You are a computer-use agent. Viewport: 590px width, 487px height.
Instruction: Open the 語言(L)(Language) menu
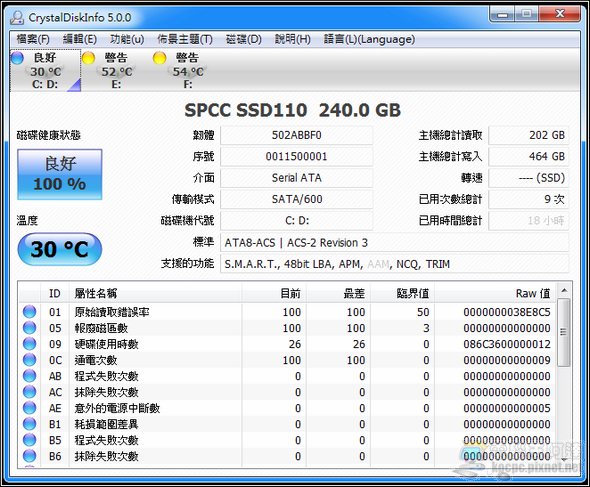[x=370, y=39]
